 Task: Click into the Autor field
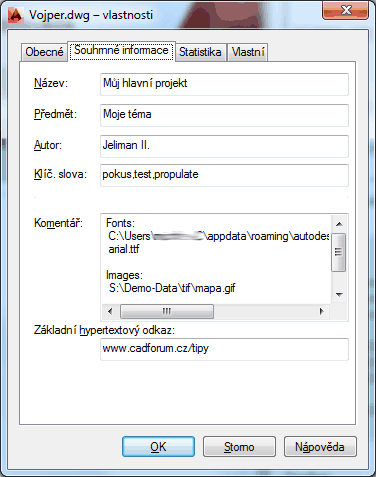tap(224, 146)
